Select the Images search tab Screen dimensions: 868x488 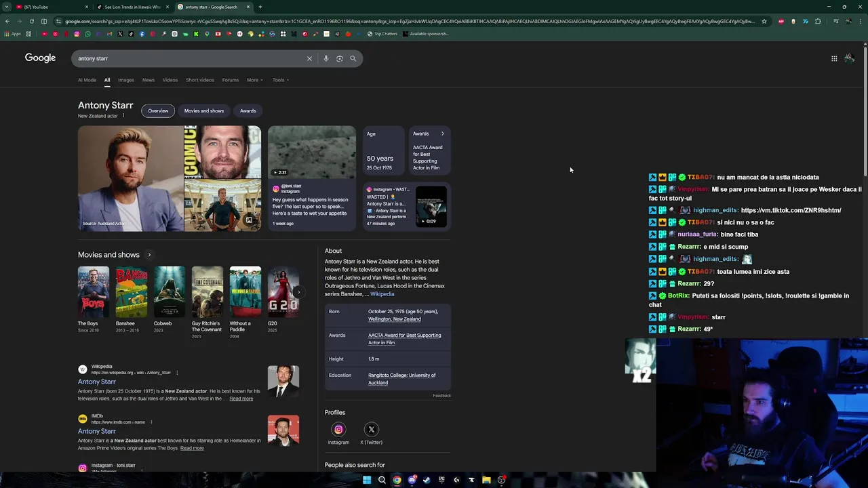(126, 80)
